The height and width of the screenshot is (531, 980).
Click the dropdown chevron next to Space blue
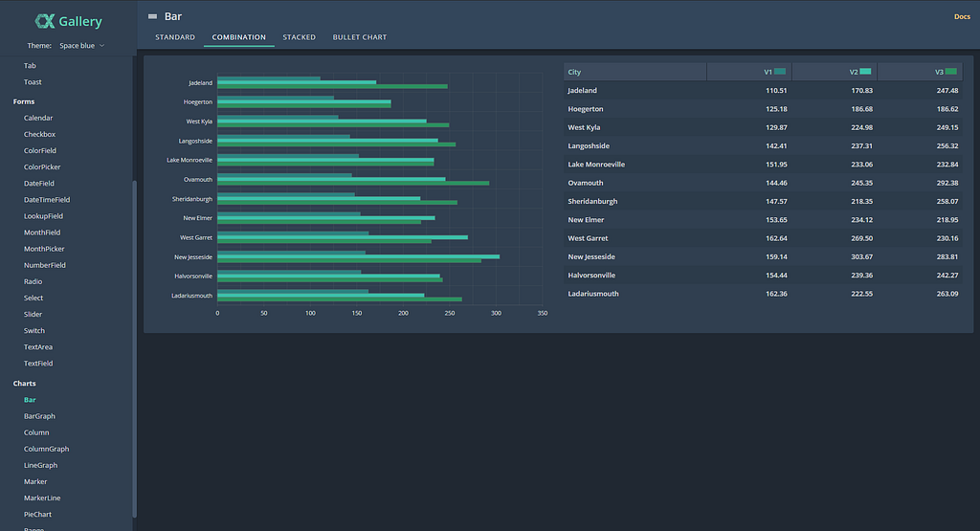[x=101, y=46]
